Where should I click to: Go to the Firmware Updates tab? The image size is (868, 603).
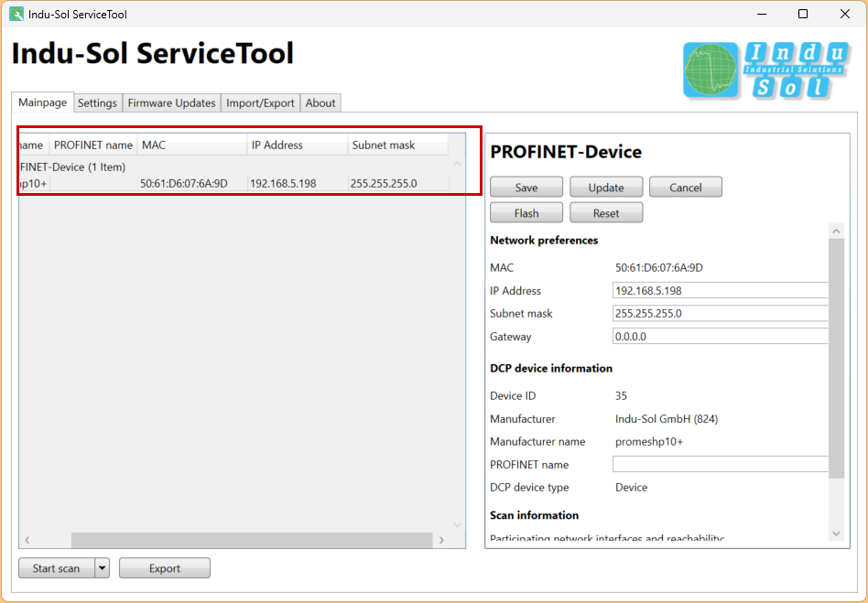click(x=171, y=102)
